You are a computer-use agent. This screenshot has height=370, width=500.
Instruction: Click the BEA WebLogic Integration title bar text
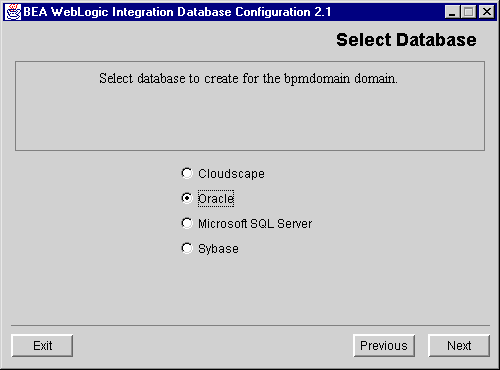click(x=177, y=12)
